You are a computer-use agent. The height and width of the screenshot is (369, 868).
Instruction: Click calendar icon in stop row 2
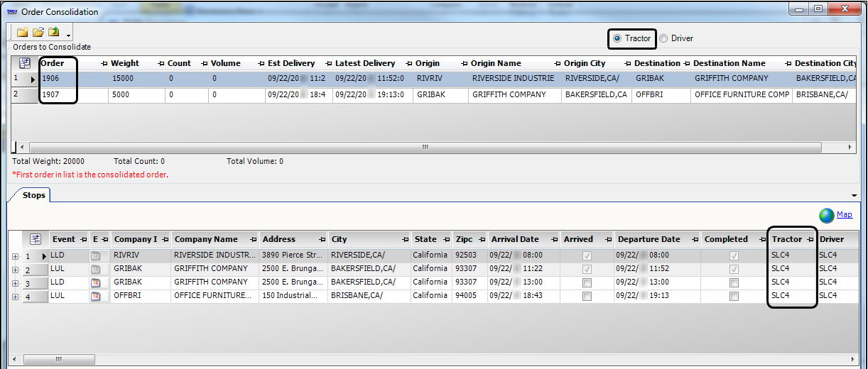pyautogui.click(x=95, y=269)
